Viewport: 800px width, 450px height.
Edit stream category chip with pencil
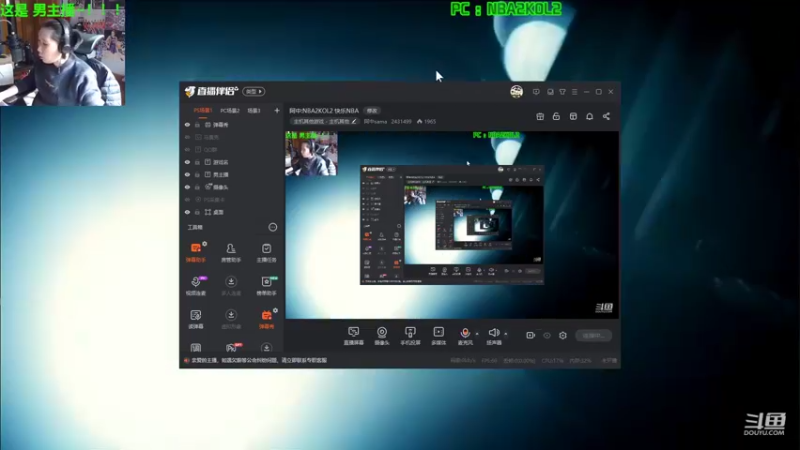click(x=325, y=121)
